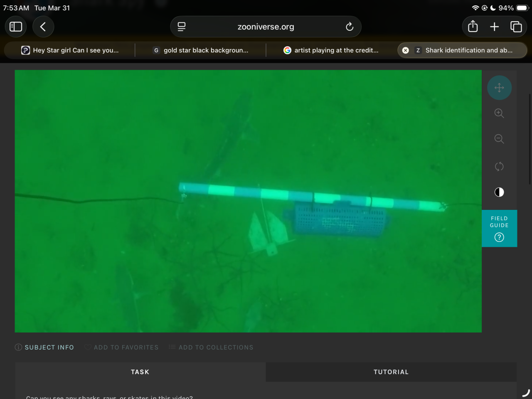Zoom in on the subject video

pyautogui.click(x=499, y=113)
